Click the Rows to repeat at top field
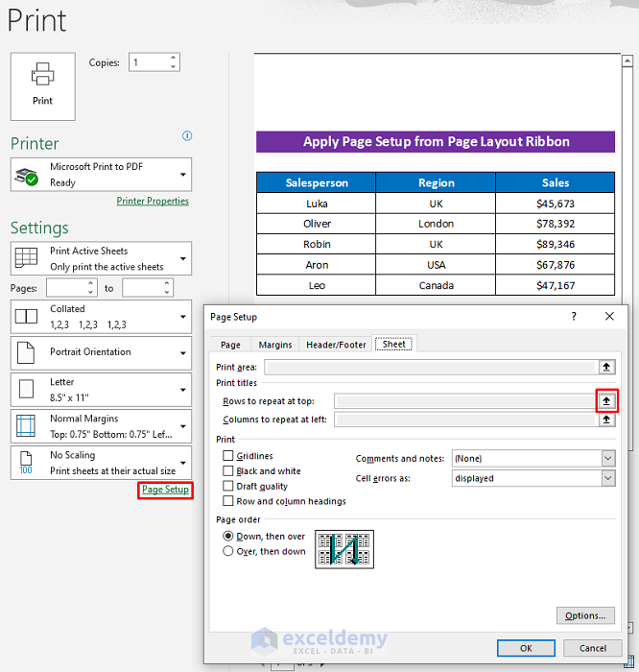This screenshot has height=672, width=639. pyautogui.click(x=466, y=401)
